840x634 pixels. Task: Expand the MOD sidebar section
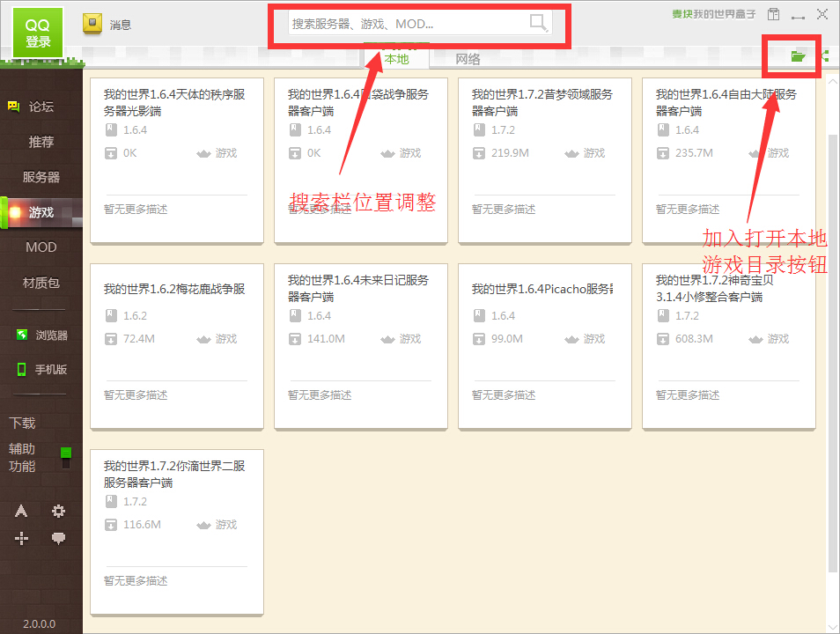(x=41, y=247)
